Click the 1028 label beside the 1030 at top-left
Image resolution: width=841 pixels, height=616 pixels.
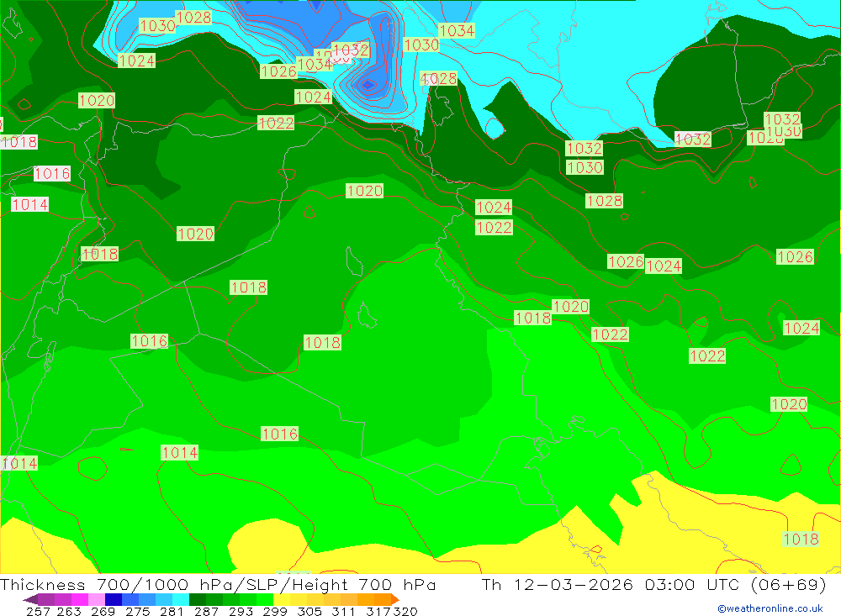click(193, 18)
